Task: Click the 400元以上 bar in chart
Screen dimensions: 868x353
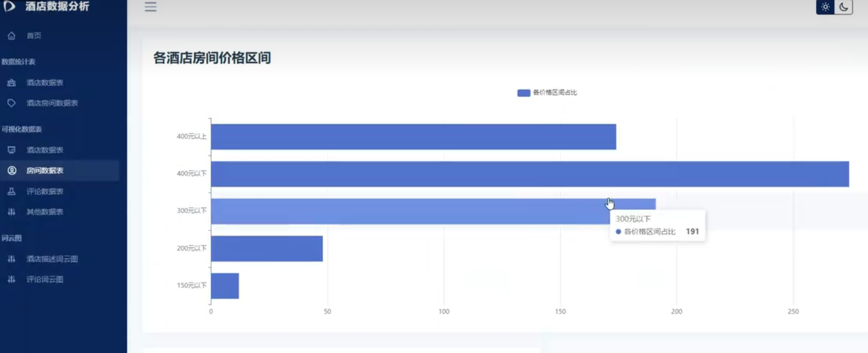Action: [413, 136]
